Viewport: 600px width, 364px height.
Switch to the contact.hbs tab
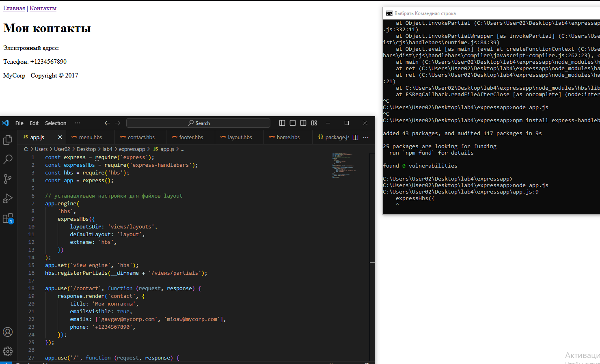[141, 138]
